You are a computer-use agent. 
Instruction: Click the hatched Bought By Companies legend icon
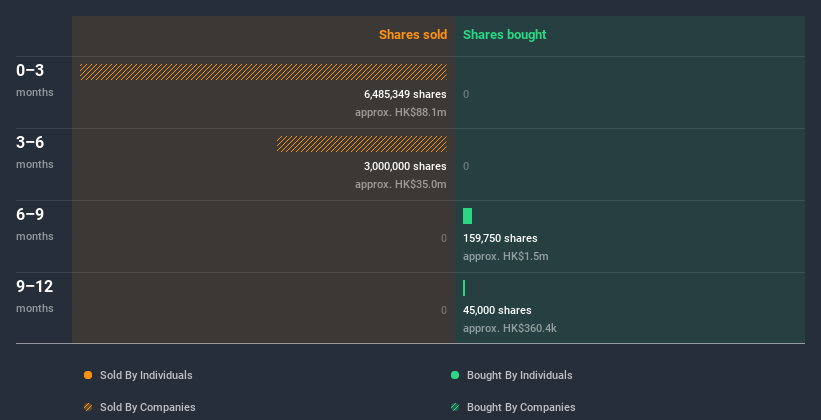tap(455, 407)
